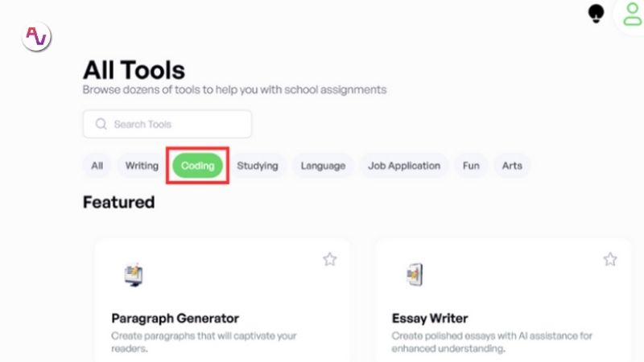Select the Fun category filter

click(471, 166)
